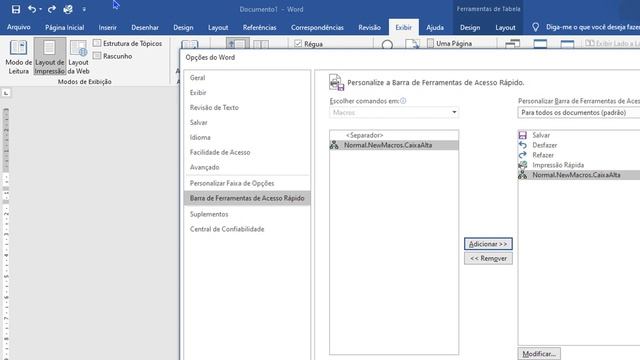Image resolution: width=640 pixels, height=360 pixels.
Task: Select Normal.NewMacros.CaixaAlta in right list
Action: coord(579,175)
